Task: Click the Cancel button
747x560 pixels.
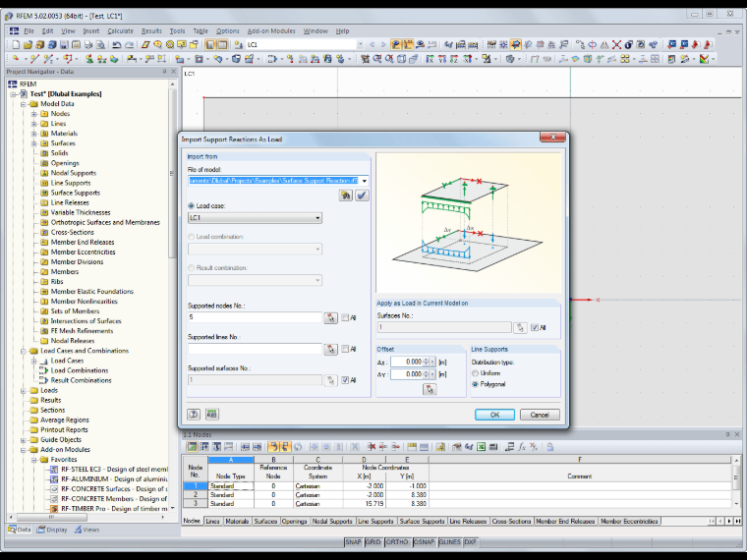Action: point(540,415)
